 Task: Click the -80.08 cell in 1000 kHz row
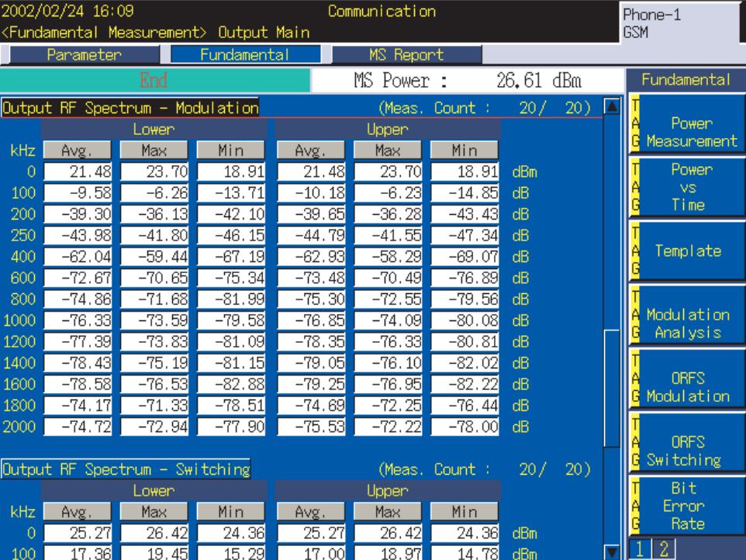[465, 320]
